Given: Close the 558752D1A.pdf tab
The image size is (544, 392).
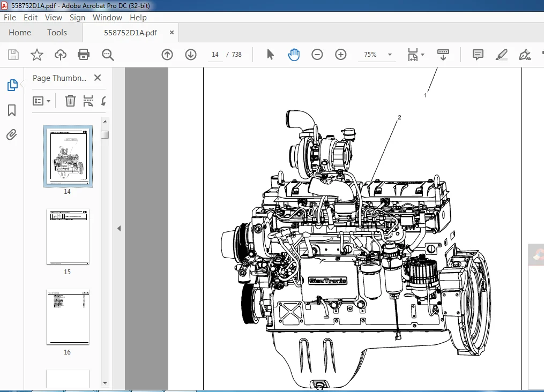Looking at the screenshot, I should click(x=172, y=32).
